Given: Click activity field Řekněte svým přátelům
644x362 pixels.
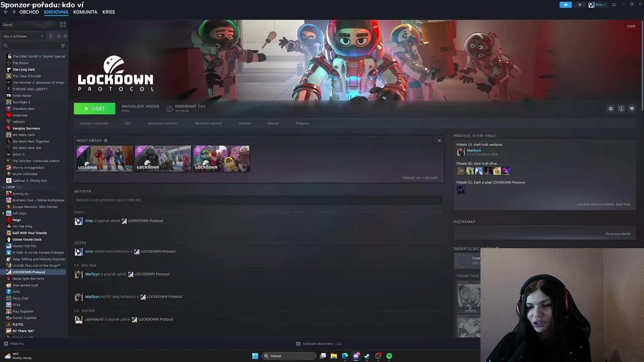Looking at the screenshot, I should 258,200.
